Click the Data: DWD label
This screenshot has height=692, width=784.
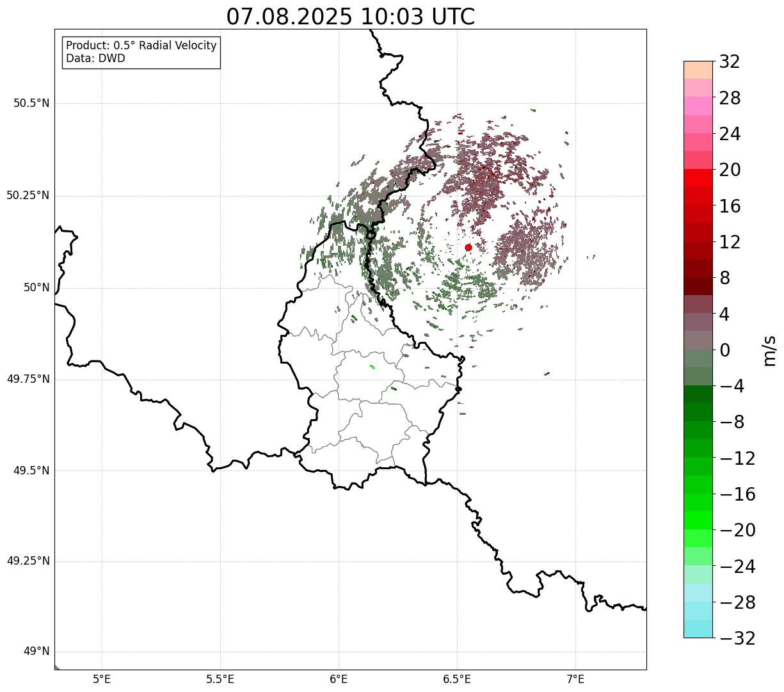[x=95, y=59]
